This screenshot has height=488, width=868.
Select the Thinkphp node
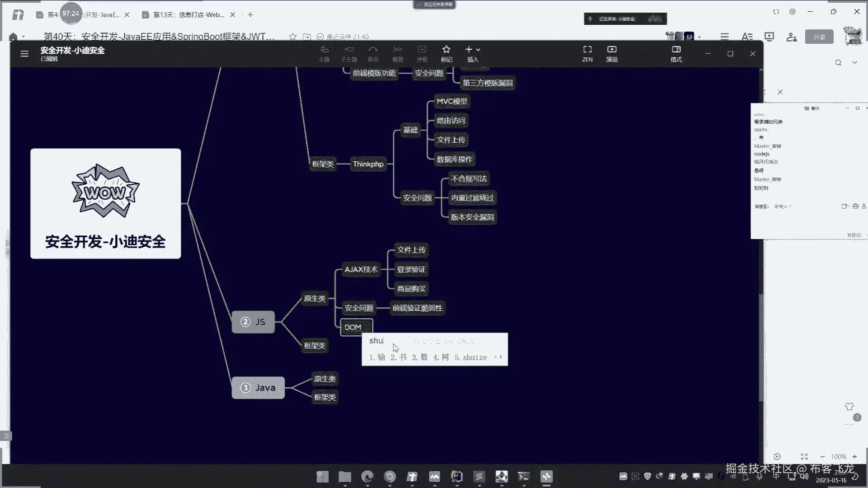pos(368,164)
